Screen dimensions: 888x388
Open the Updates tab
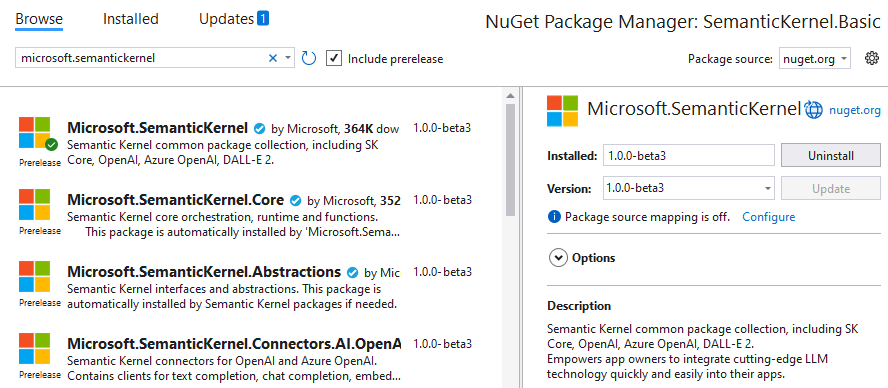tap(226, 19)
